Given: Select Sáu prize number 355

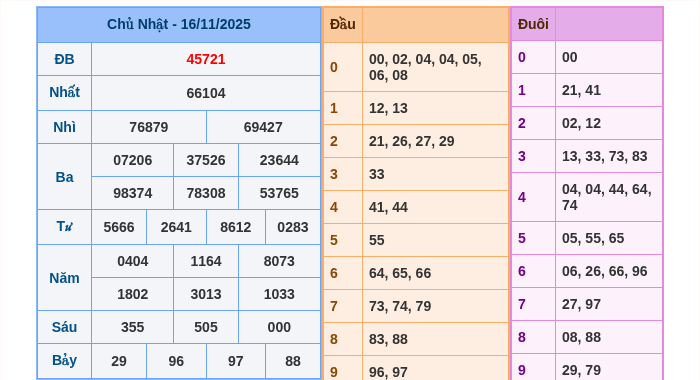Looking at the screenshot, I should coord(133,327).
